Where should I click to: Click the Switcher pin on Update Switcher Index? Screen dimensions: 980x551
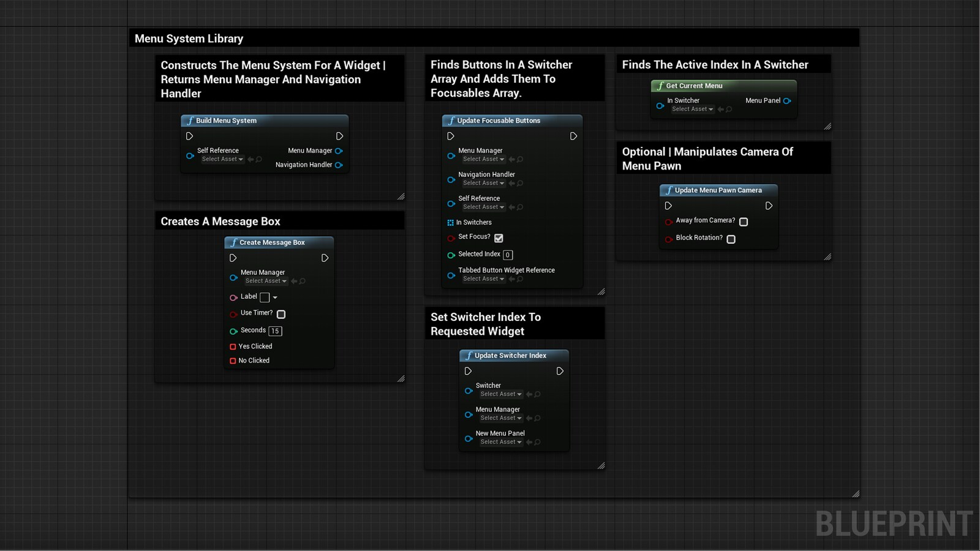(468, 391)
